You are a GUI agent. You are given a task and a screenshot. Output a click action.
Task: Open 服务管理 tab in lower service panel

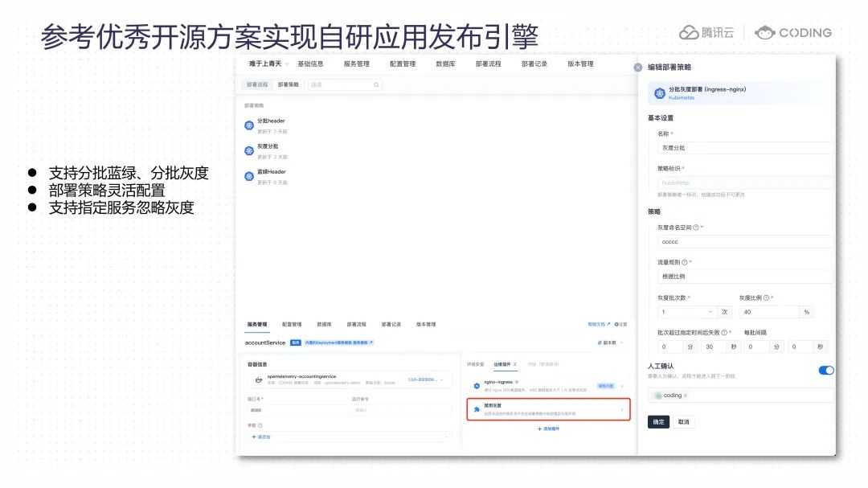[257, 325]
